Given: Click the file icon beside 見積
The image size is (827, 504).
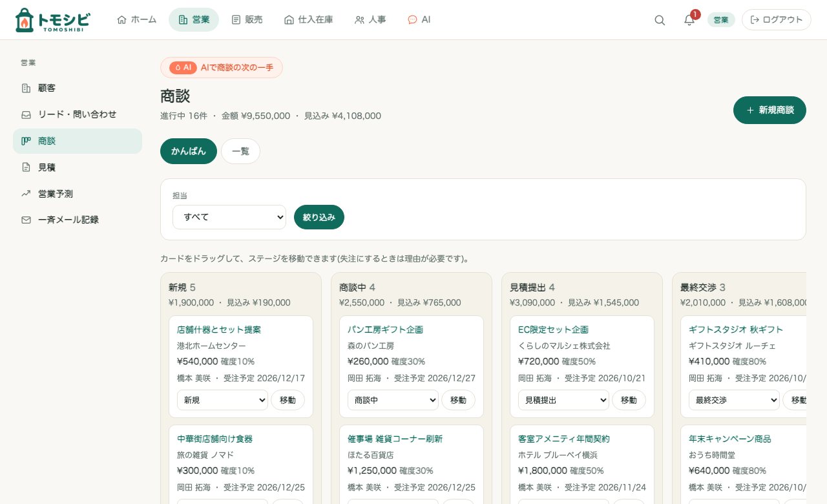Looking at the screenshot, I should [26, 167].
